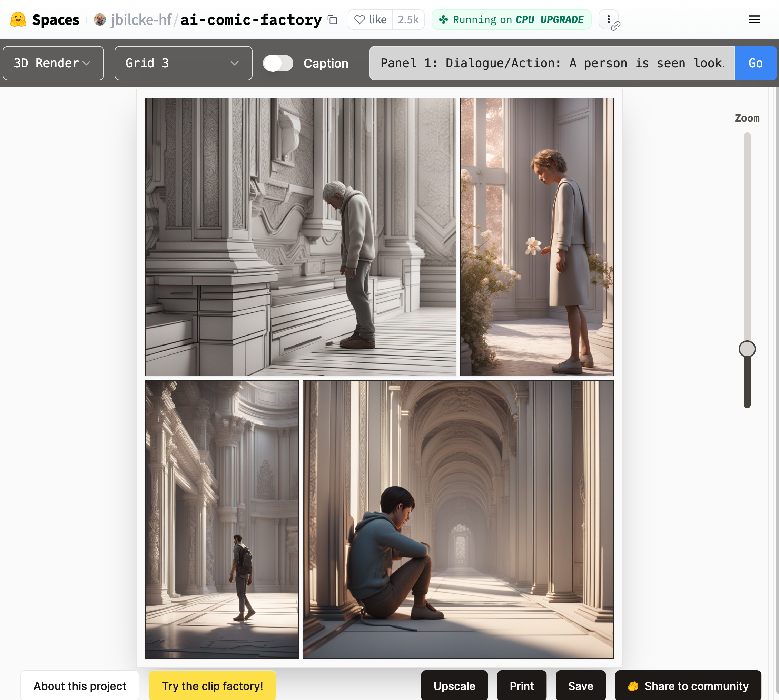Open the 3D Render style dropdown

53,63
